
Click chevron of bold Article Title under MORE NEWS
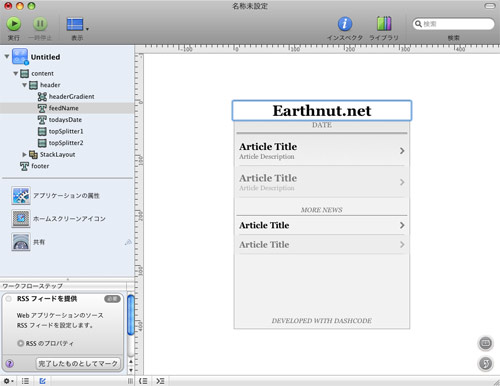(x=402, y=225)
